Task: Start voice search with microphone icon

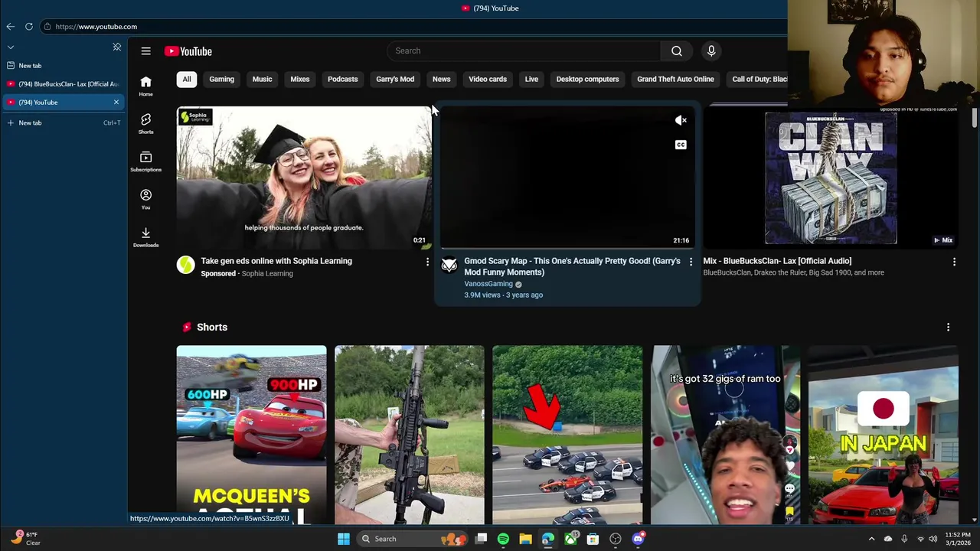Action: coord(711,51)
